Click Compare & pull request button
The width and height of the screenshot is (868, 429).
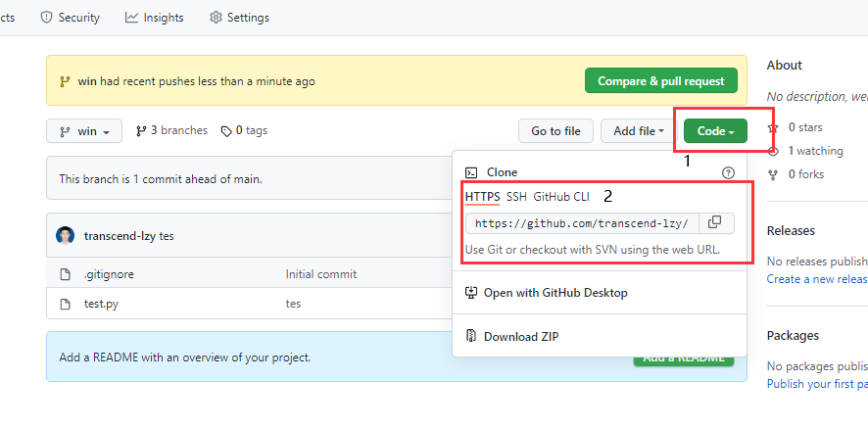660,80
